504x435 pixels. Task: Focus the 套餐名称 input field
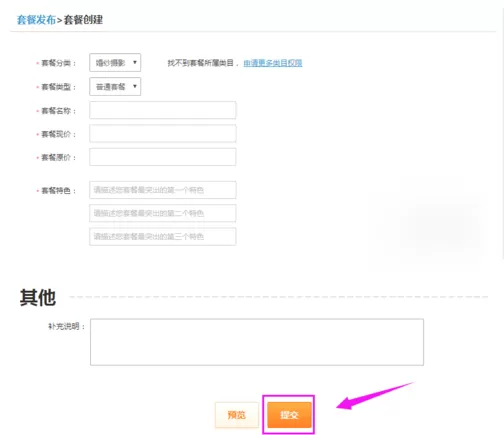pos(163,110)
